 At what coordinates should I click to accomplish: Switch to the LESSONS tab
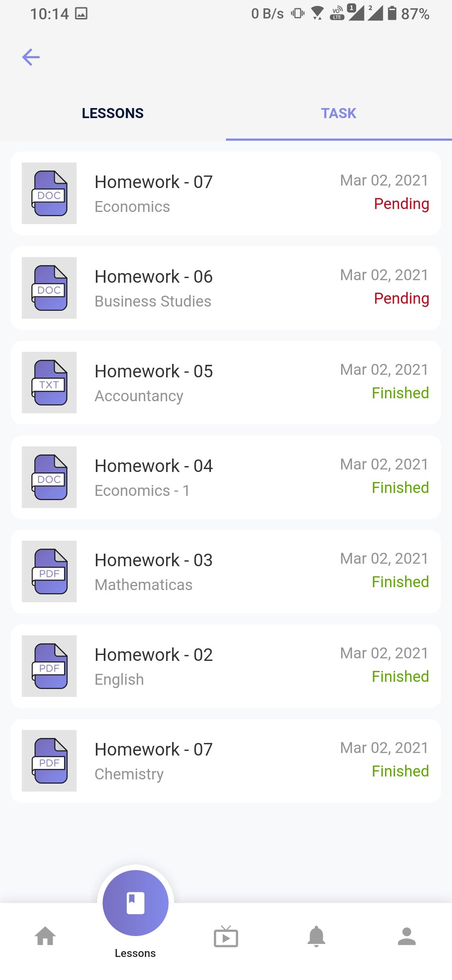click(x=113, y=113)
